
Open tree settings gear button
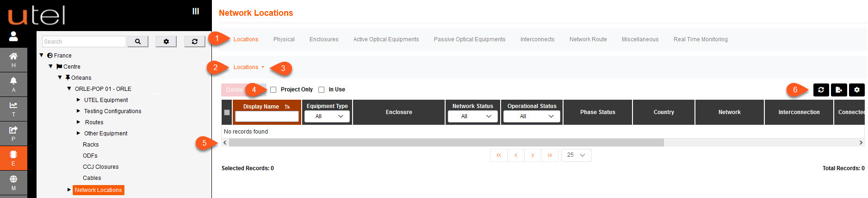tap(166, 41)
